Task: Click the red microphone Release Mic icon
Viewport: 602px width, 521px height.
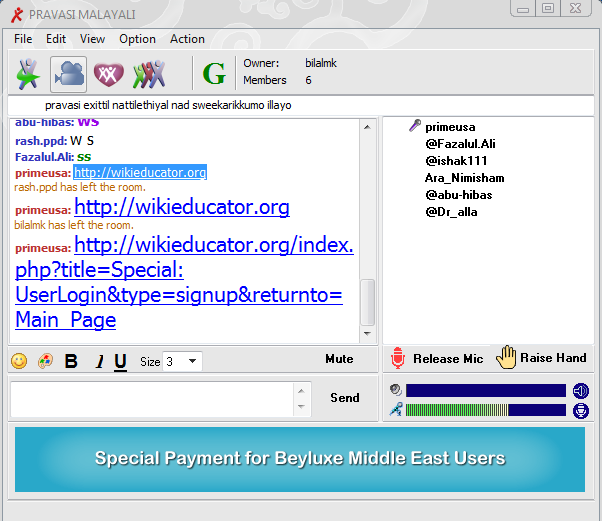Action: [x=398, y=358]
